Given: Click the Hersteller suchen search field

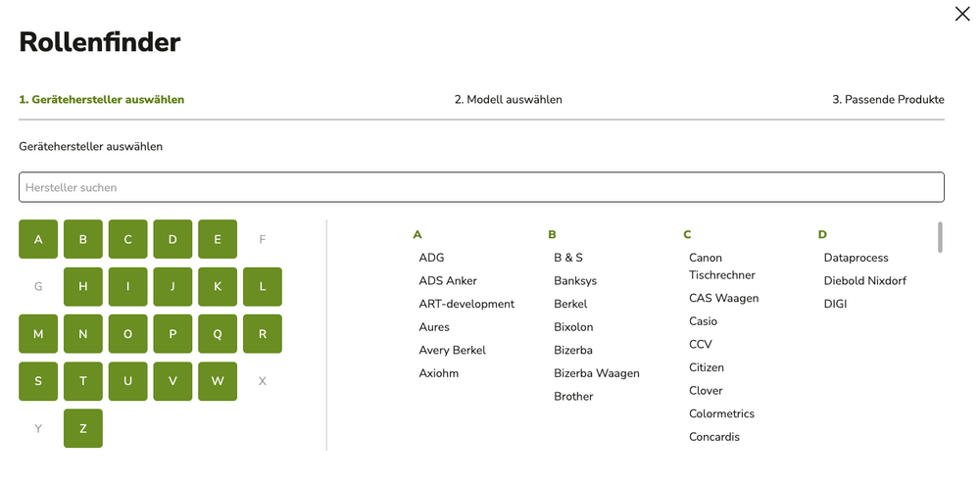Looking at the screenshot, I should pyautogui.click(x=480, y=187).
